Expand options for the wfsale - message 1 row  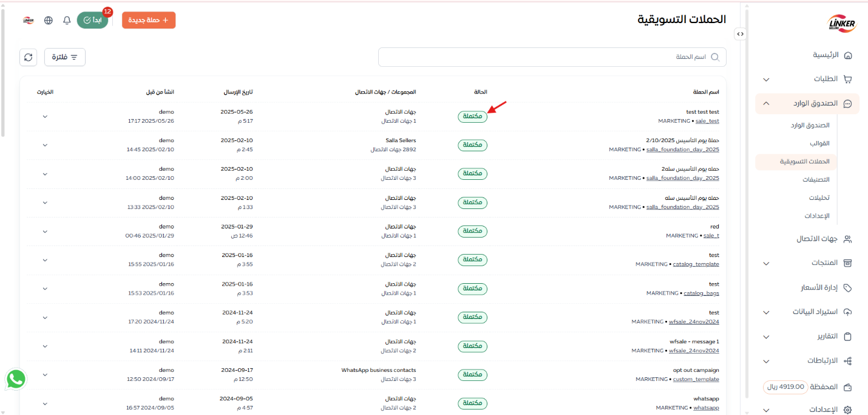click(x=45, y=346)
